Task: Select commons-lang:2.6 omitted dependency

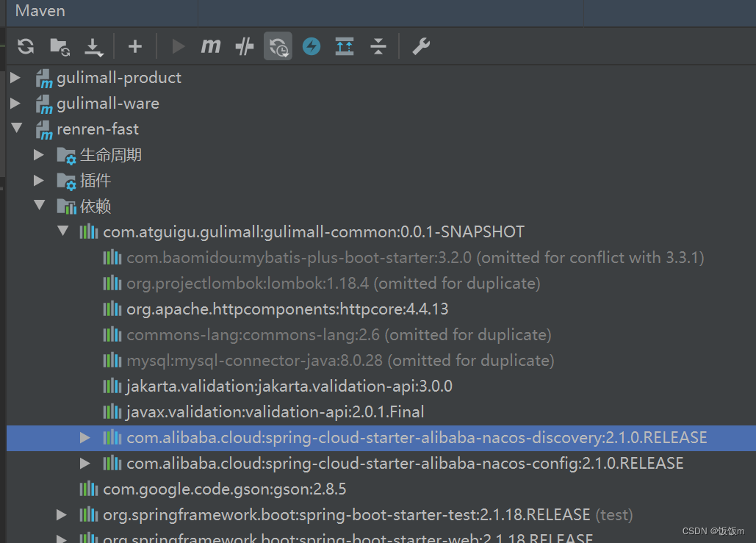Action: (339, 334)
